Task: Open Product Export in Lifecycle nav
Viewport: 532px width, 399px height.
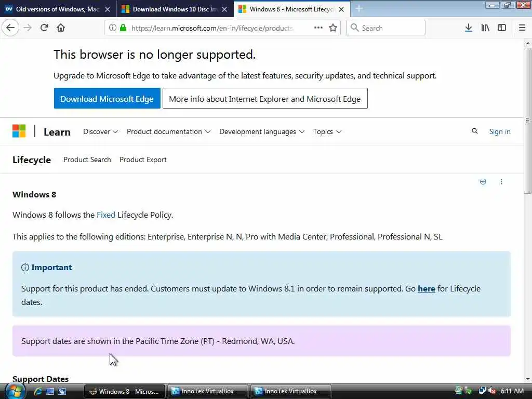Action: pyautogui.click(x=143, y=159)
